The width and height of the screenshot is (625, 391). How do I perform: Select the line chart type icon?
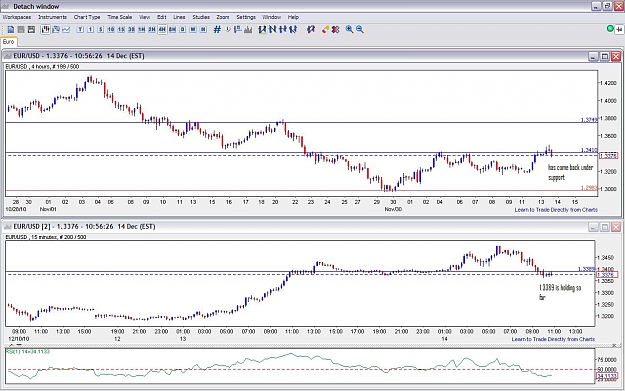66,29
